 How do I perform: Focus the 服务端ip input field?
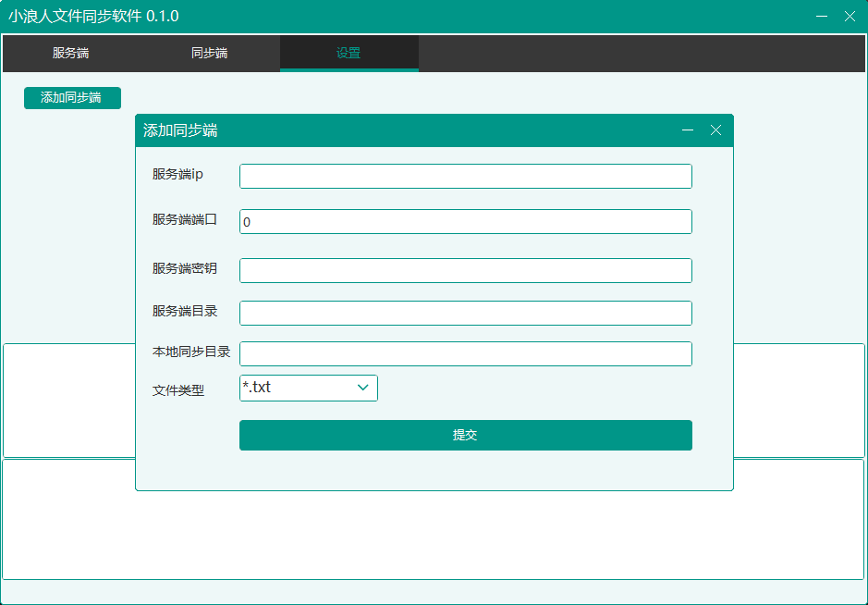[465, 177]
